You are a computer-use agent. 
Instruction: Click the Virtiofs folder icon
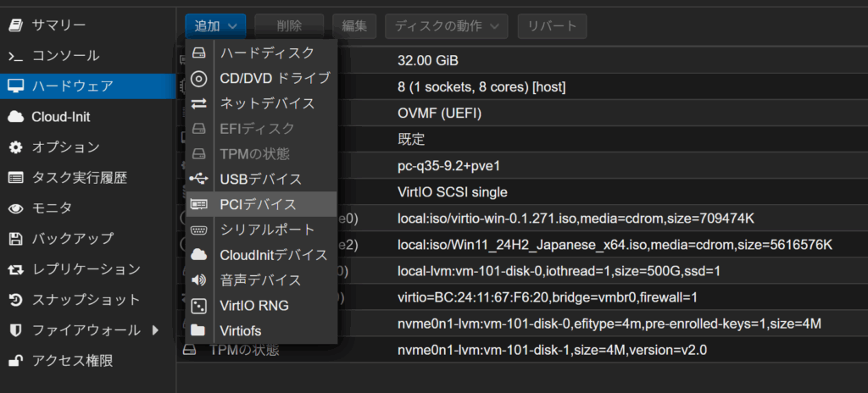pyautogui.click(x=199, y=330)
